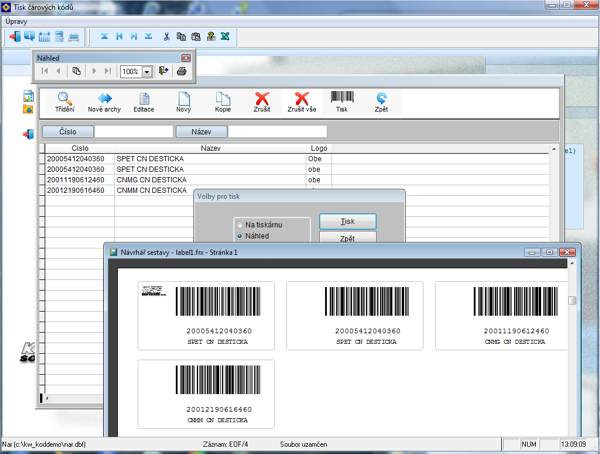This screenshot has width=600, height=454.
Task: Click the stacked list document toolbar icon
Action: [59, 37]
